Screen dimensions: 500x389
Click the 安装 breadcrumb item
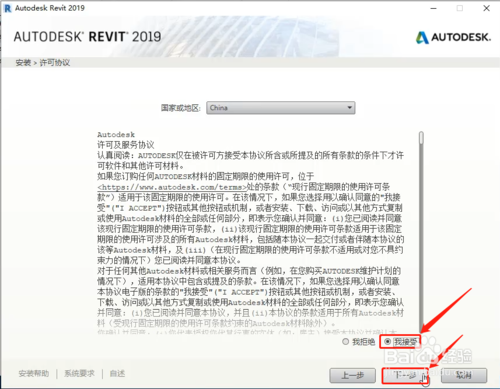click(23, 63)
